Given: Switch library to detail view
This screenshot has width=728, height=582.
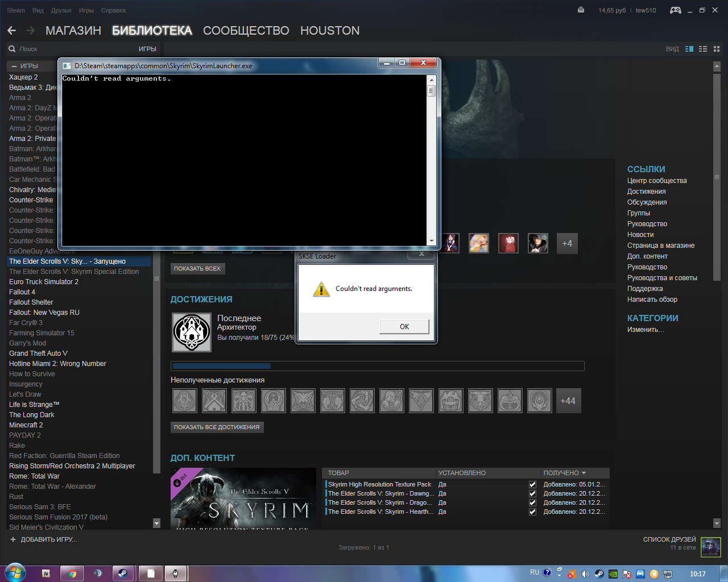Looking at the screenshot, I should 689,49.
